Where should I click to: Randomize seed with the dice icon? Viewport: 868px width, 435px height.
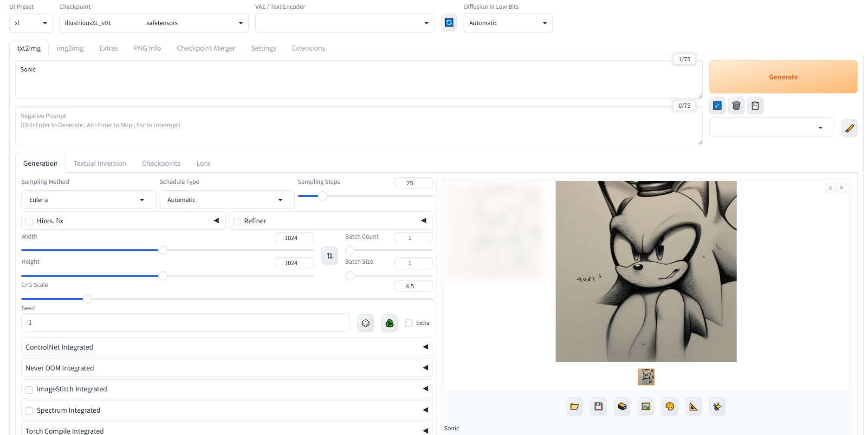(x=366, y=323)
